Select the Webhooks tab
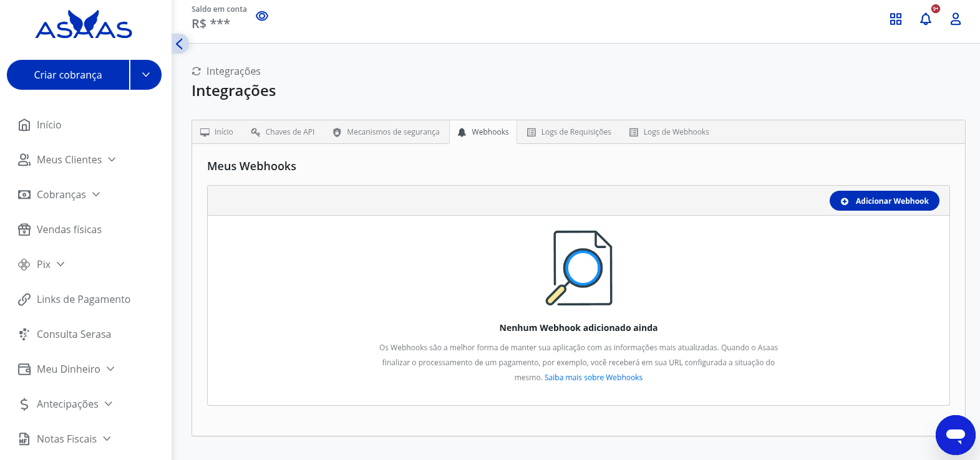Image resolution: width=980 pixels, height=460 pixels. pyautogui.click(x=483, y=132)
